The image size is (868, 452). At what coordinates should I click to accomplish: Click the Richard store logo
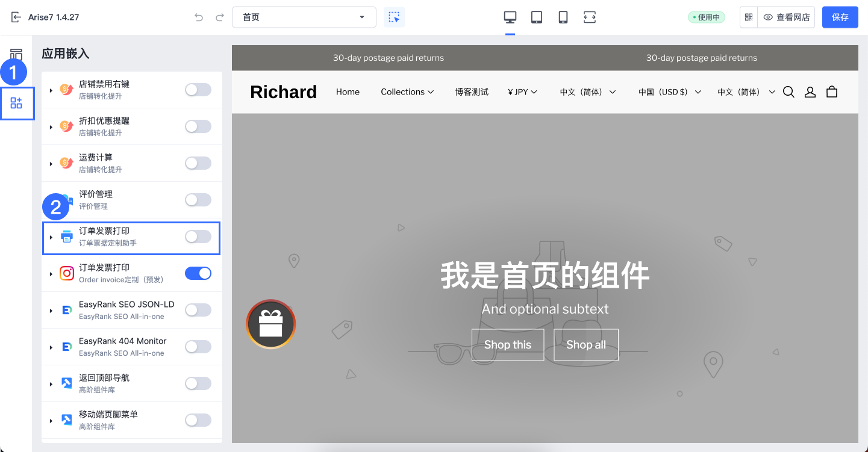coord(283,92)
